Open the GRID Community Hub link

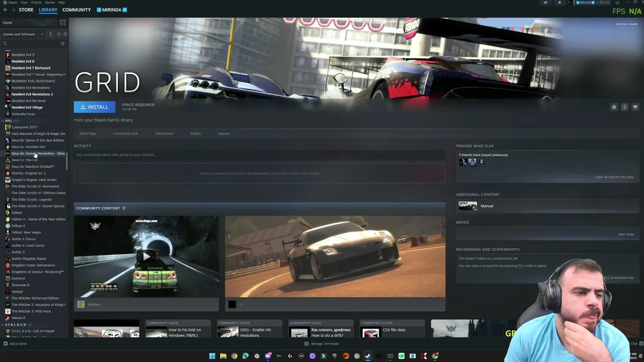[125, 134]
